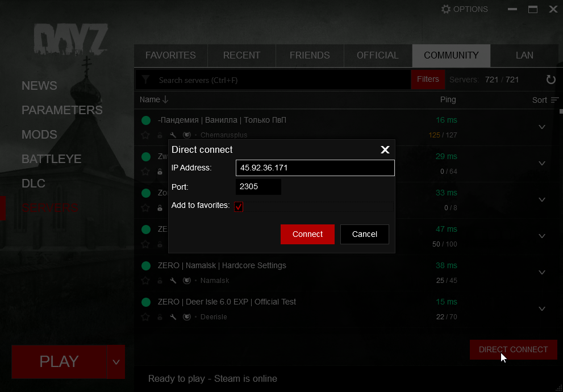Switch to the LAN tab
Image resolution: width=563 pixels, height=392 pixels.
524,55
